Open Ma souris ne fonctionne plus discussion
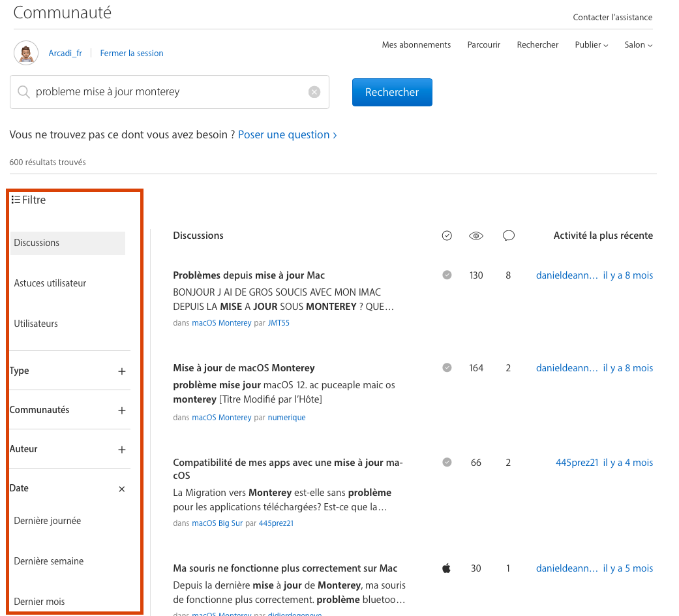The width and height of the screenshot is (679, 616). click(285, 568)
